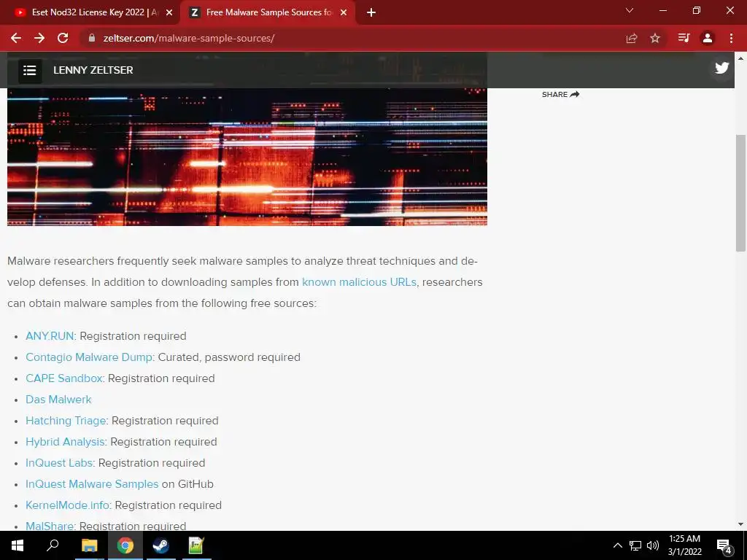Open the Chrome profile avatar

tap(708, 38)
